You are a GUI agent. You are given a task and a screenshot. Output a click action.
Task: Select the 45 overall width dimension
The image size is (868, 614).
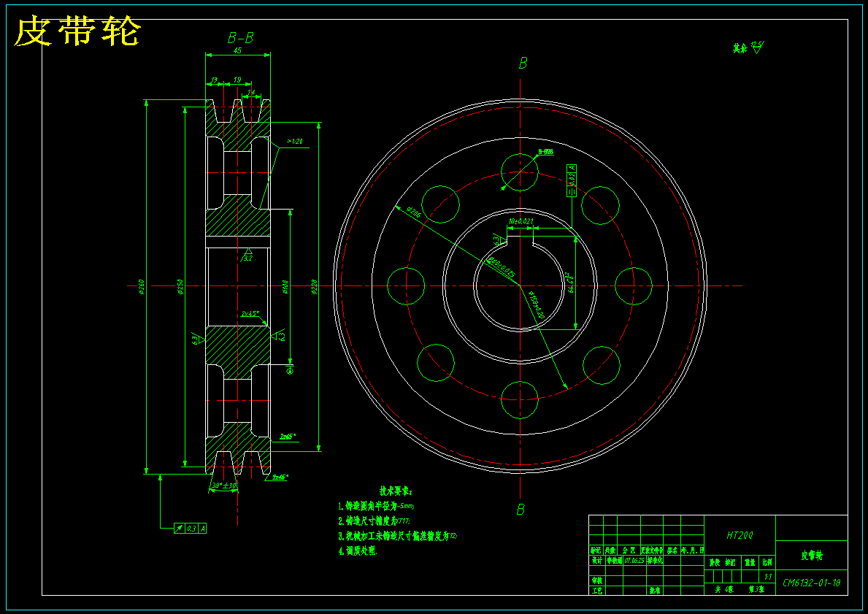(x=237, y=50)
